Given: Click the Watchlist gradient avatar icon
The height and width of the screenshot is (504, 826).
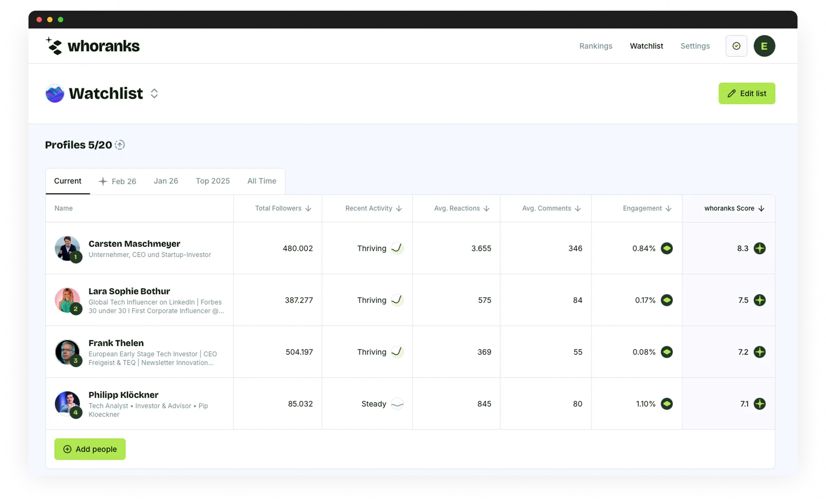Looking at the screenshot, I should 55,93.
